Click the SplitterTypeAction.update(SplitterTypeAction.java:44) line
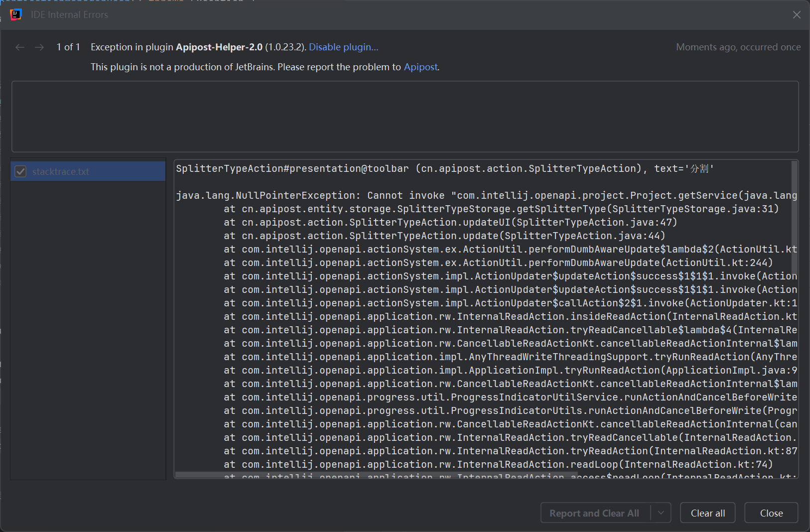 click(444, 236)
